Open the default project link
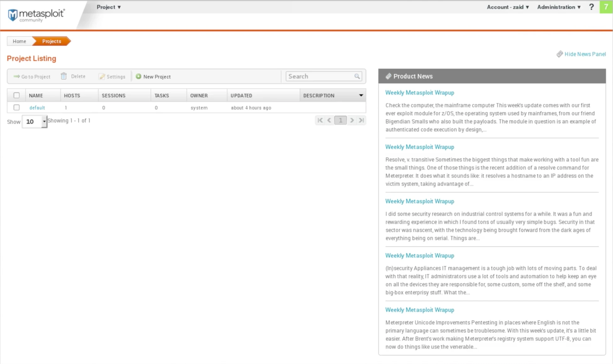The image size is (613, 364). pyautogui.click(x=37, y=108)
